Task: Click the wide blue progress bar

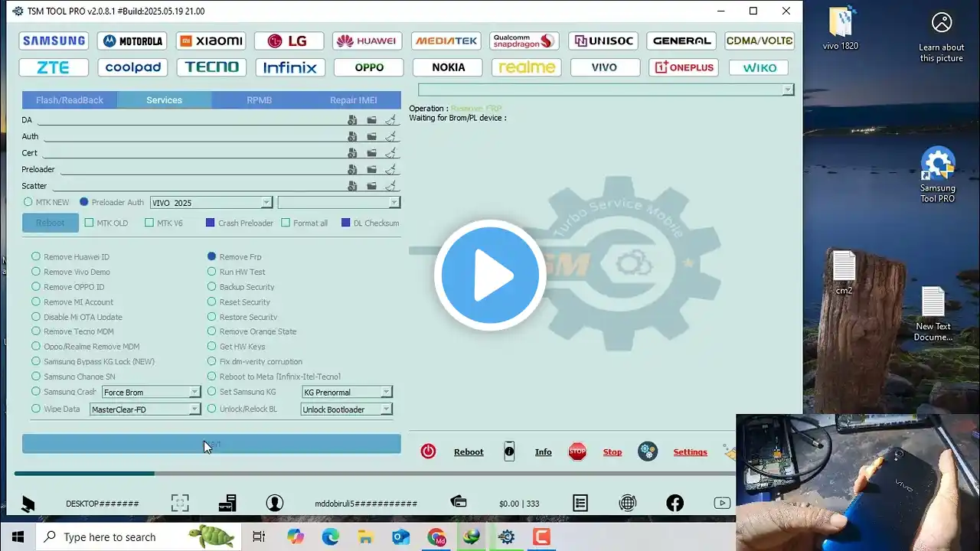Action: click(x=211, y=444)
